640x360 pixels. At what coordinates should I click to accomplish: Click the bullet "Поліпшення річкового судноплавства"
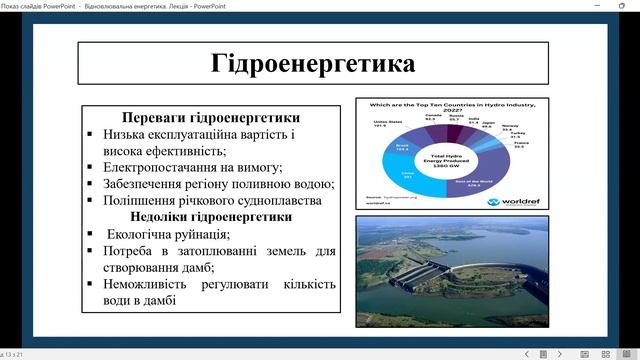[212, 201]
